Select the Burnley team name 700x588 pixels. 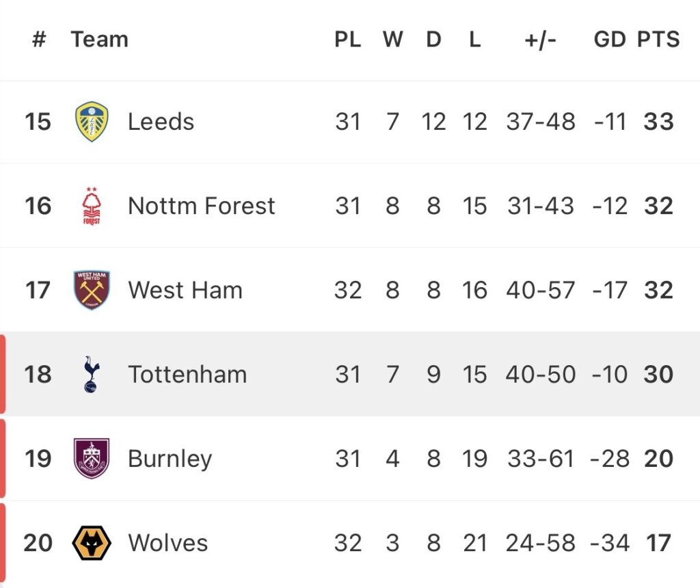pyautogui.click(x=170, y=458)
